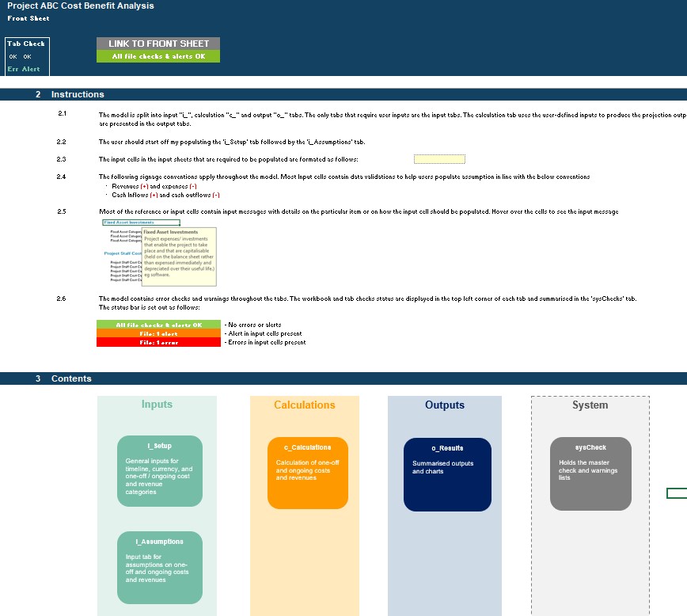Select the sample yellow input cell
This screenshot has height=616, width=687.
pos(439,159)
